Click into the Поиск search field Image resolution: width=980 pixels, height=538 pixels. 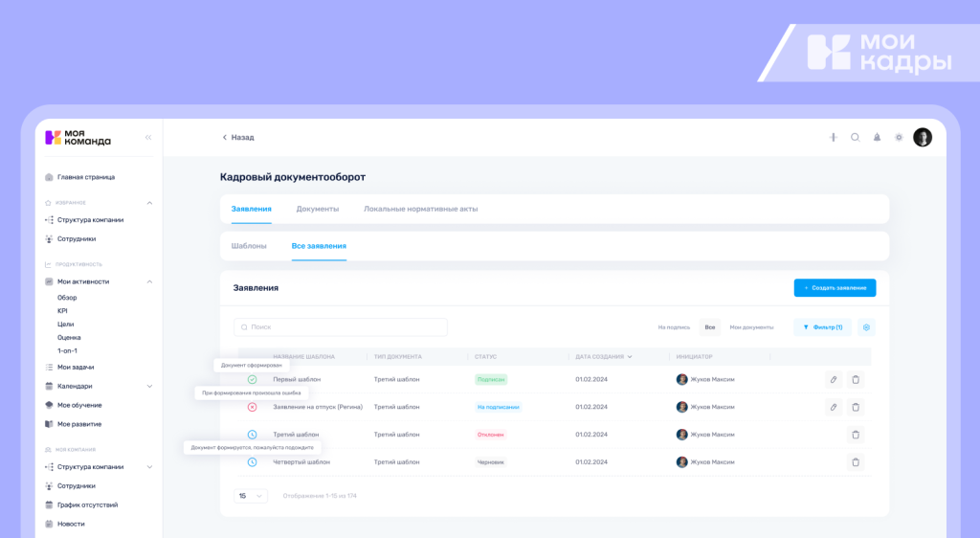(340, 327)
